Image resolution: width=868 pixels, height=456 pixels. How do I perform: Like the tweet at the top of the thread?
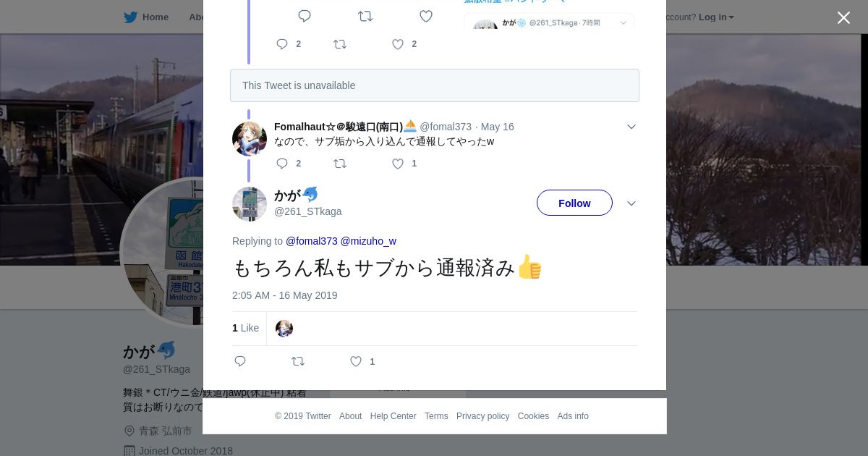click(398, 44)
